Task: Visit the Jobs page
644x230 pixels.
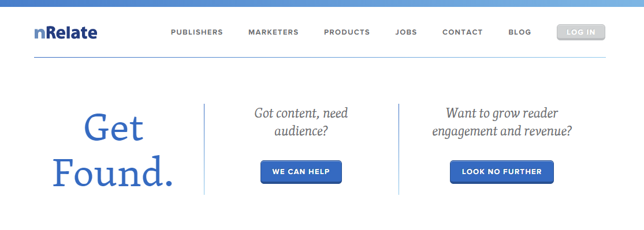Action: [406, 32]
